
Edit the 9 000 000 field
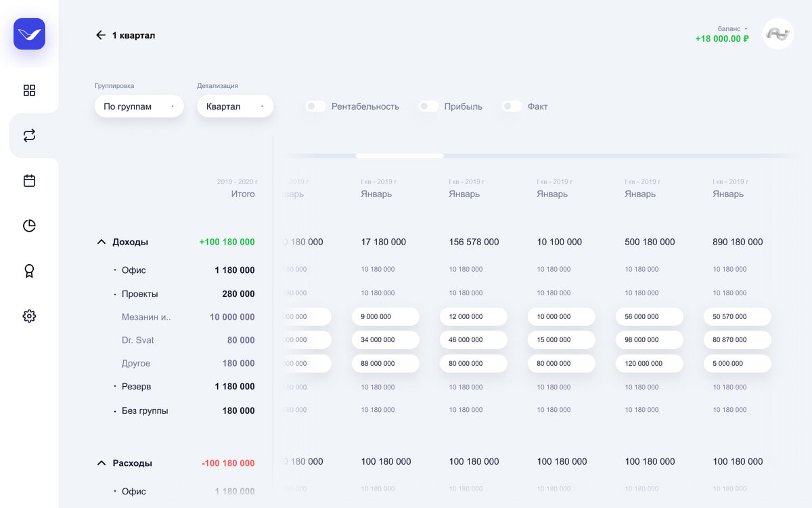click(386, 316)
